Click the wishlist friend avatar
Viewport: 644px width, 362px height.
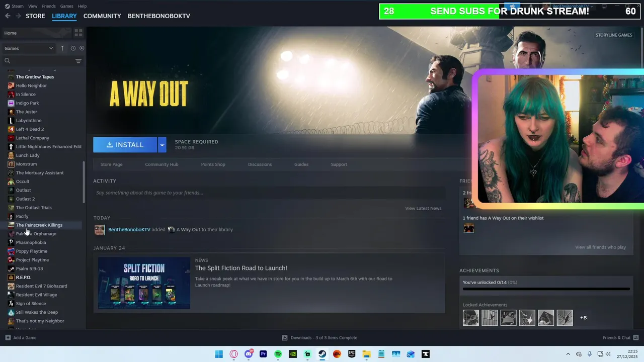coord(469,228)
